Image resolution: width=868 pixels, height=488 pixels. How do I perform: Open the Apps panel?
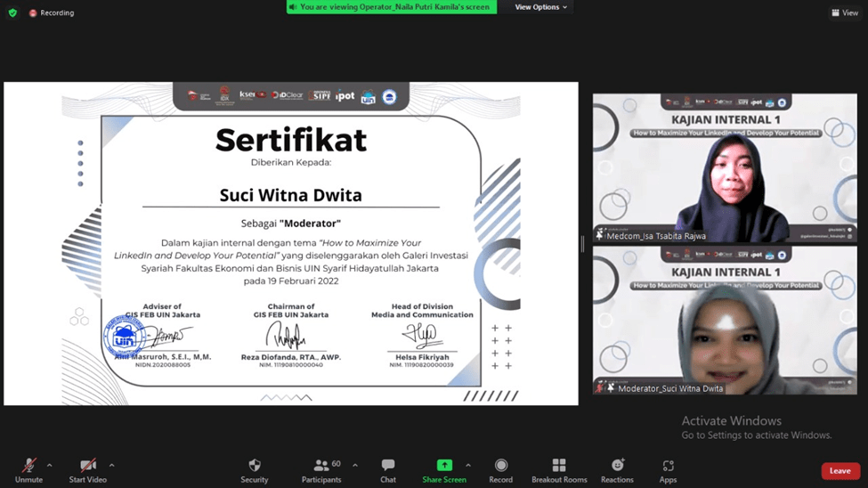click(x=668, y=470)
